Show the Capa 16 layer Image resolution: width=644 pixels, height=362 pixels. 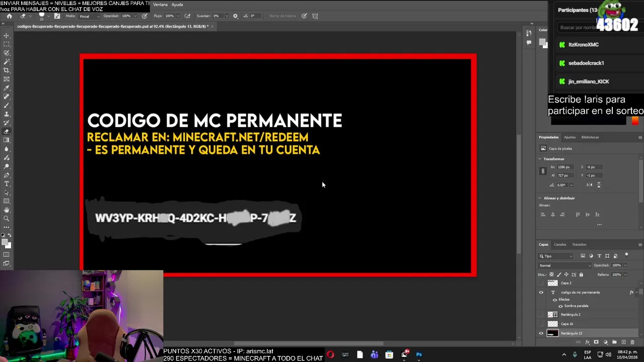[541, 324]
